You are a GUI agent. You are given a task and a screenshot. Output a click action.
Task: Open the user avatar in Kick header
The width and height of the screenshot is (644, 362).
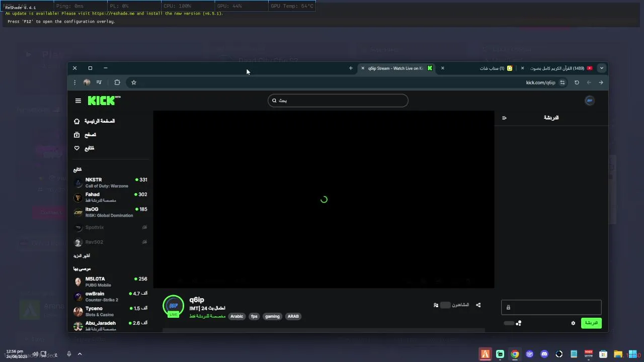(590, 101)
